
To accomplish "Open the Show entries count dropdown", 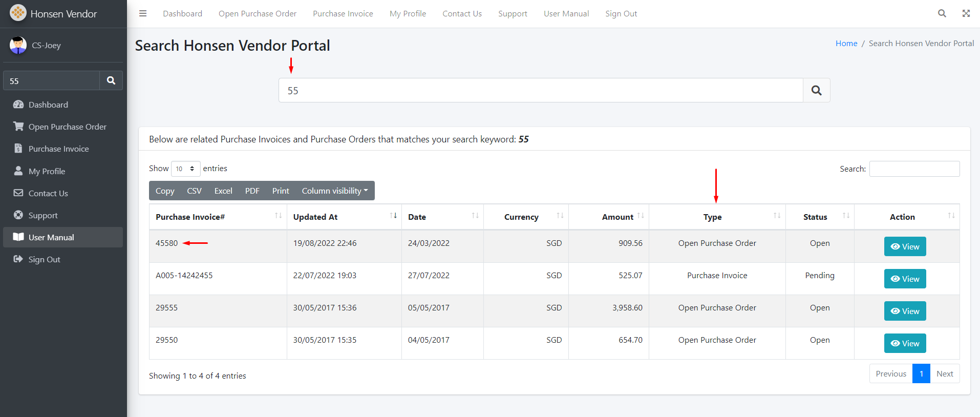I will pos(185,169).
